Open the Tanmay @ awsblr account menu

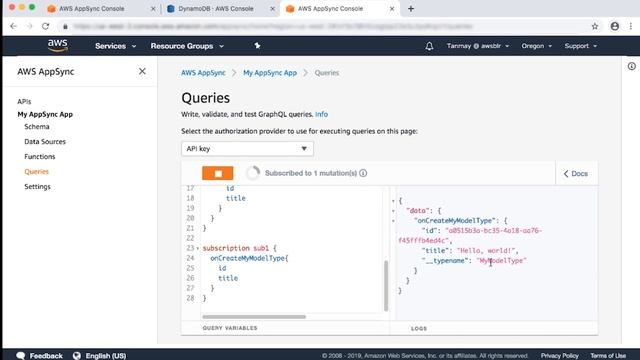pos(478,46)
